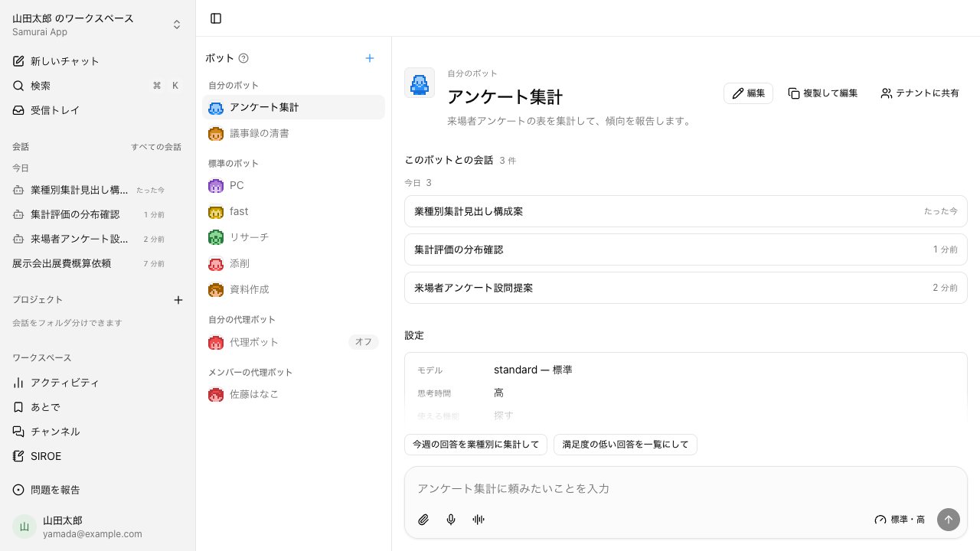Click すべての会話 link
Image resolution: width=980 pixels, height=551 pixels.
coord(156,147)
